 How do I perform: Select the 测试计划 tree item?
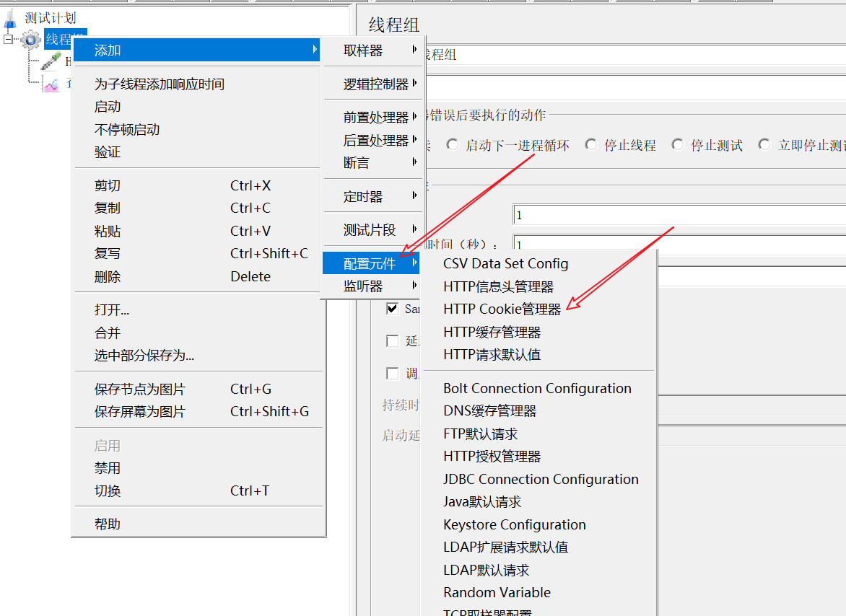coord(51,18)
